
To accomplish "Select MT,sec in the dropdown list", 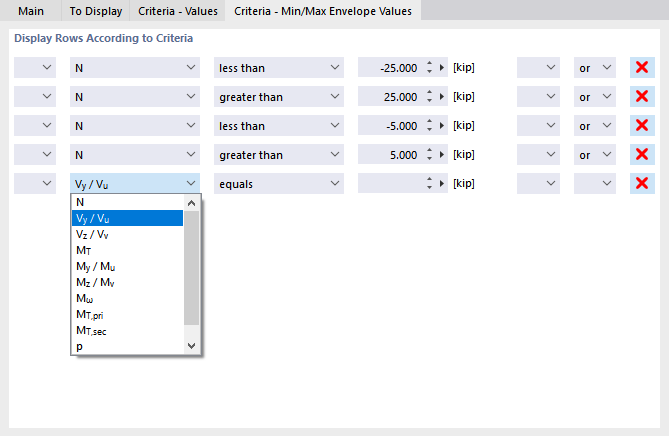I will 128,331.
